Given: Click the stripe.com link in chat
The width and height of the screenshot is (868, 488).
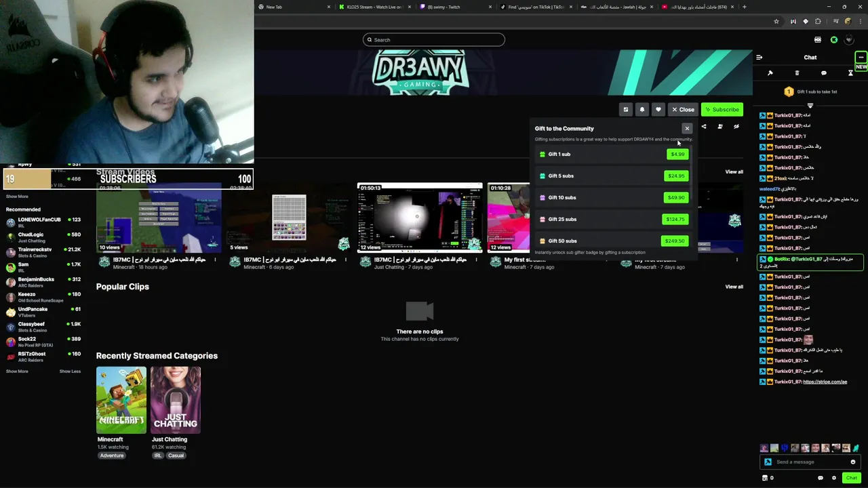Looking at the screenshot, I should pos(825,382).
